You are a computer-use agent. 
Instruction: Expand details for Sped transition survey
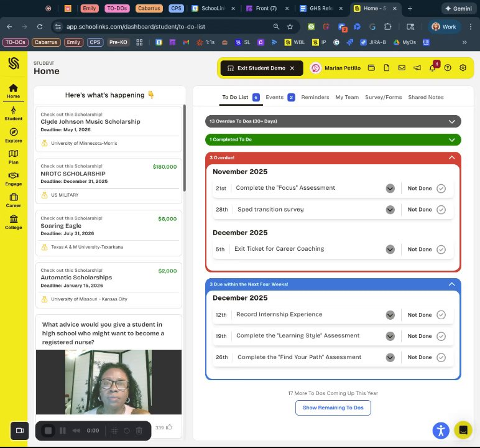pos(390,210)
